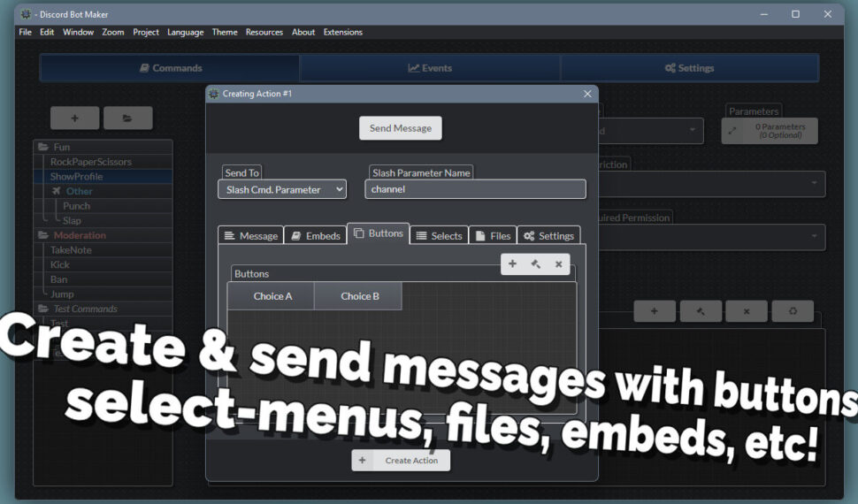Open the Files tab
This screenshot has height=504, width=858.
pyautogui.click(x=493, y=236)
